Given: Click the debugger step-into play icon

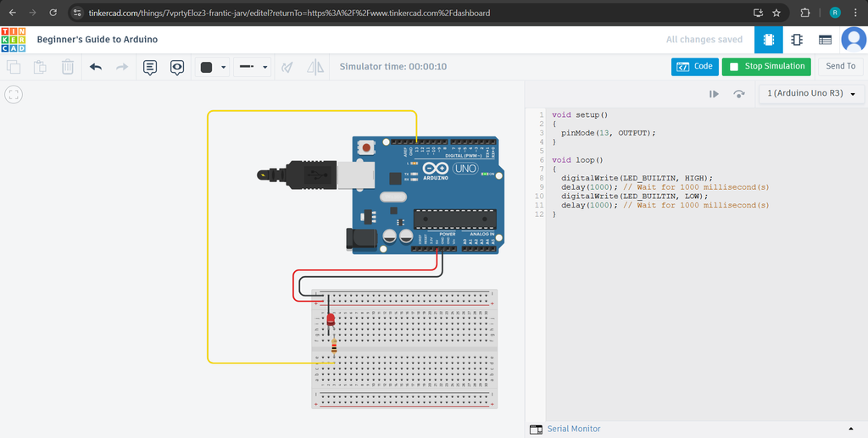Looking at the screenshot, I should tap(714, 94).
